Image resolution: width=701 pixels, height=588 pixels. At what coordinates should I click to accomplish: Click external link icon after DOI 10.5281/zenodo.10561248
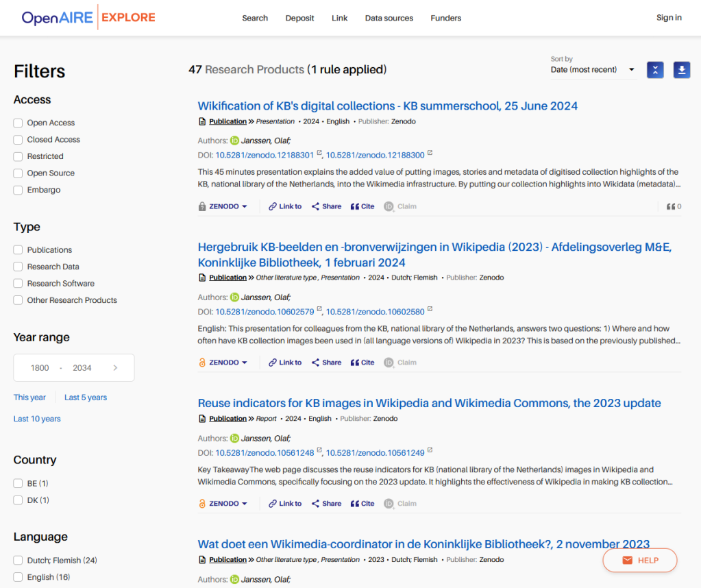[x=319, y=450]
